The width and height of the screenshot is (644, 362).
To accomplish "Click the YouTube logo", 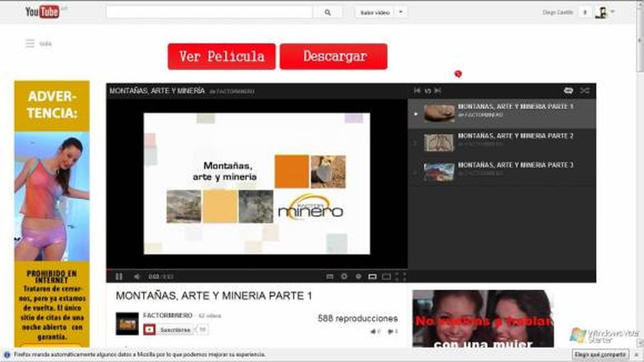I will pyautogui.click(x=43, y=12).
